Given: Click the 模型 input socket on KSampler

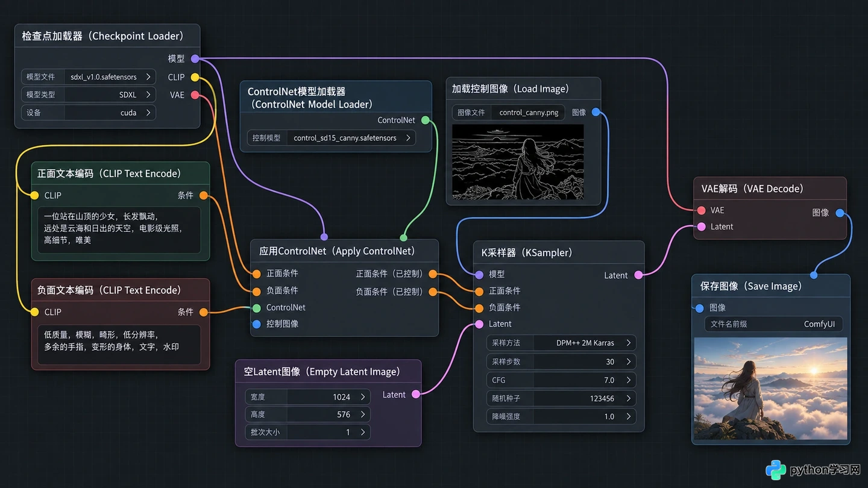Looking at the screenshot, I should [479, 275].
